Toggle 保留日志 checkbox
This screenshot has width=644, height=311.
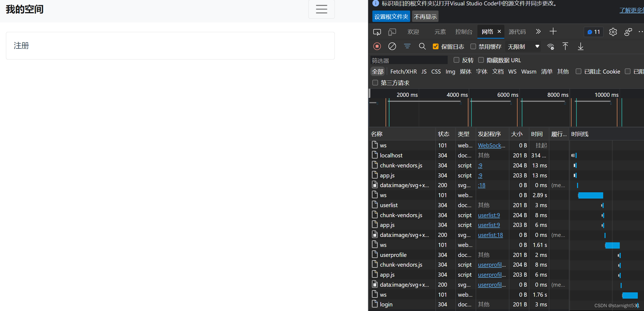click(436, 47)
